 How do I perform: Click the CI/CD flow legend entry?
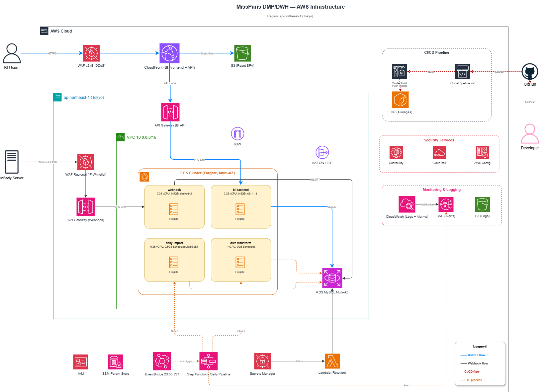pyautogui.click(x=470, y=372)
